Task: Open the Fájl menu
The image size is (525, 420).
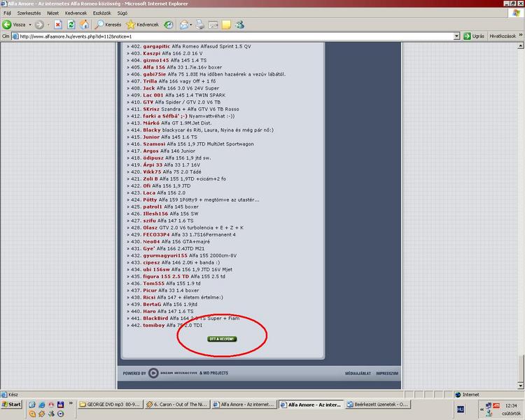Action: (7, 13)
